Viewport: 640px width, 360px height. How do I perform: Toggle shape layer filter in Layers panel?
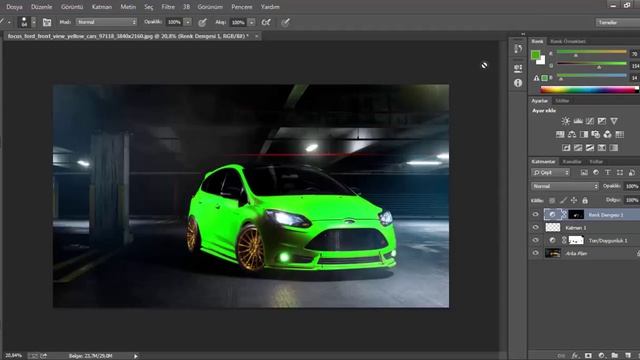pyautogui.click(x=620, y=173)
